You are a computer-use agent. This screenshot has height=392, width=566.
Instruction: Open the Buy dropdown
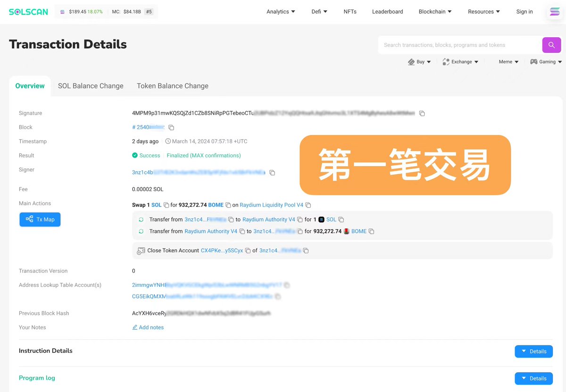419,62
